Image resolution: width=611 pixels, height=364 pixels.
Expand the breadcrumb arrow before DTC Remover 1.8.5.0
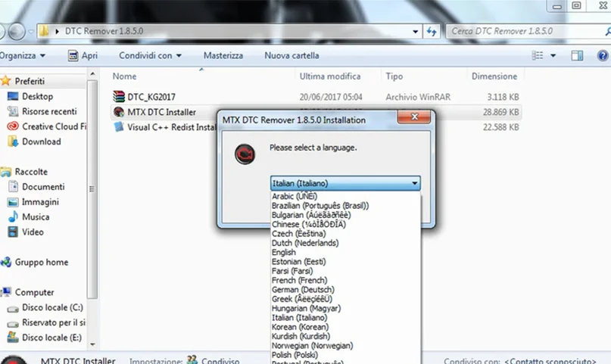click(57, 31)
